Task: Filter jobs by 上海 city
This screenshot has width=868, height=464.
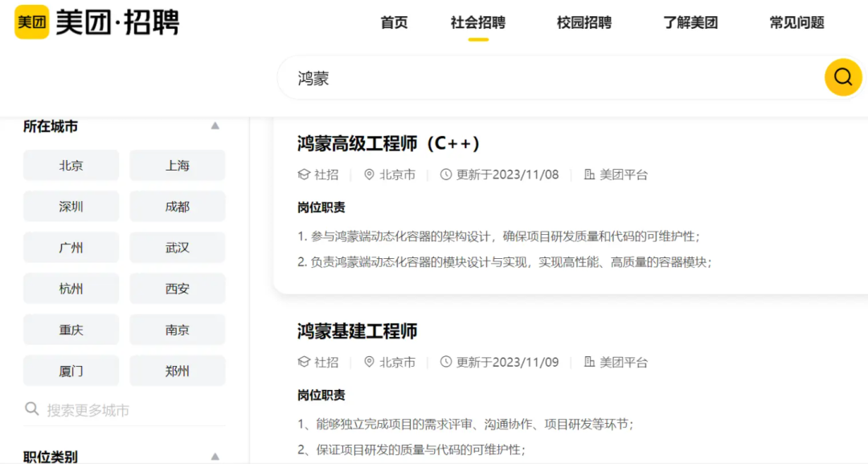Action: coord(177,165)
